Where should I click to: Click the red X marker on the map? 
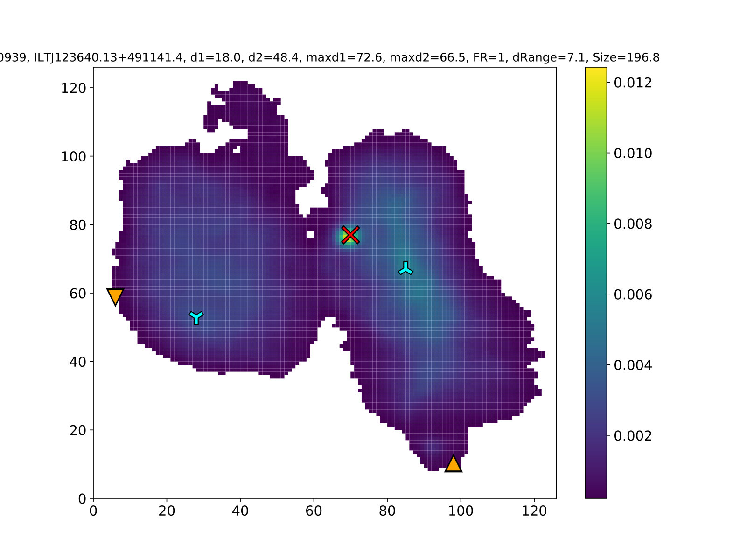pyautogui.click(x=350, y=235)
